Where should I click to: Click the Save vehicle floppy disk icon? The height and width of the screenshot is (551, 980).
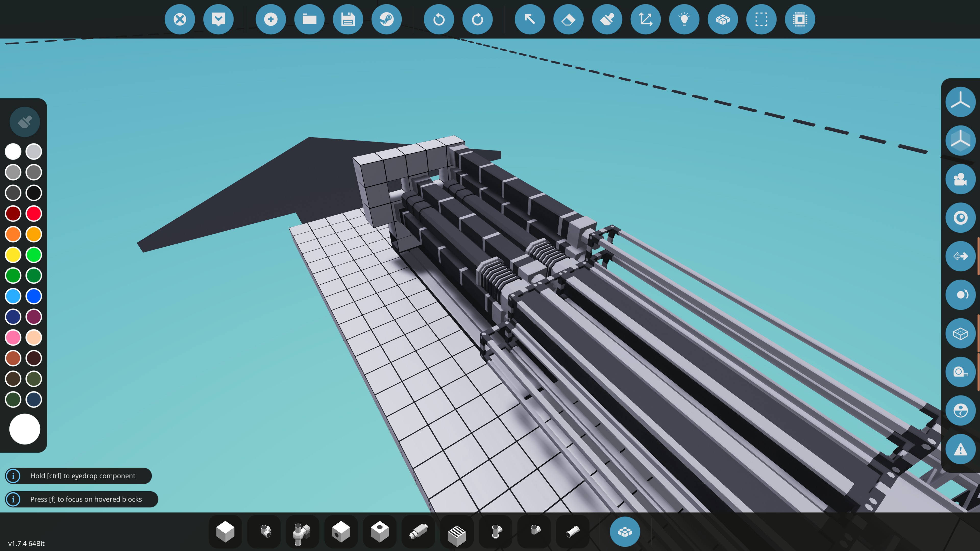348,19
